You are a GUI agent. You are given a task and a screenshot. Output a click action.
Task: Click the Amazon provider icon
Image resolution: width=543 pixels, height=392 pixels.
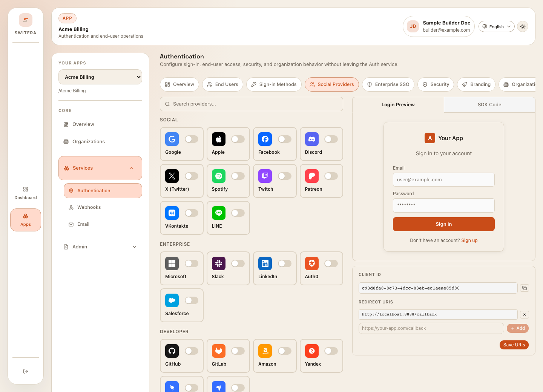tap(265, 351)
